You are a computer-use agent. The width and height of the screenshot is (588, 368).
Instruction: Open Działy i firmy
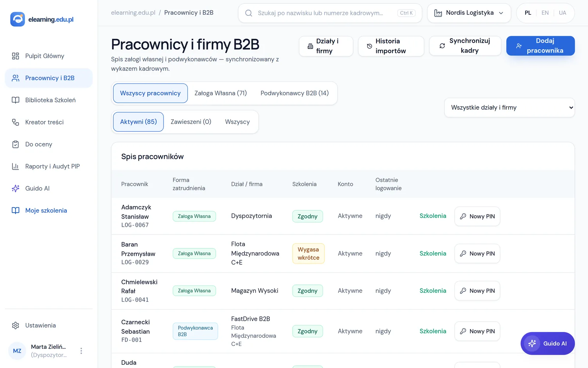[326, 46]
